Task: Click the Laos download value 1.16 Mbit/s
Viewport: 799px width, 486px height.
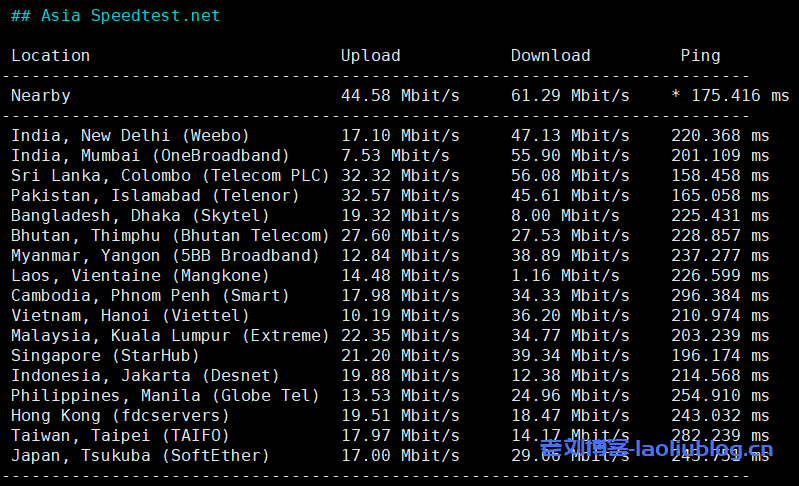Action: 565,276
